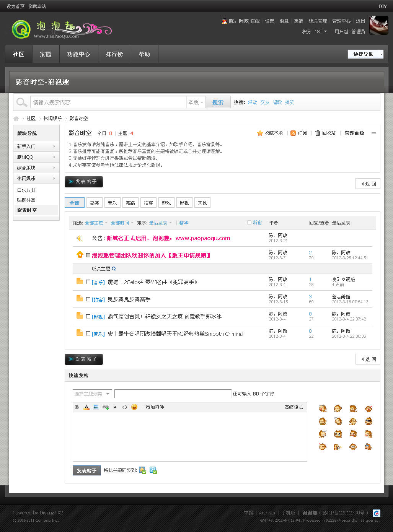Expand the 积分: 180 dropdown
The width and height of the screenshot is (393, 532).
click(x=314, y=31)
